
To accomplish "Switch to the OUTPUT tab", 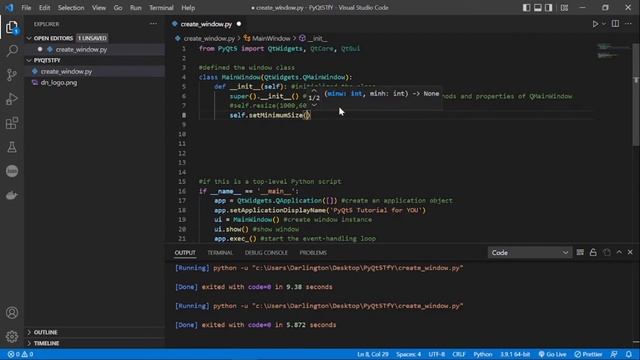I will click(185, 253).
